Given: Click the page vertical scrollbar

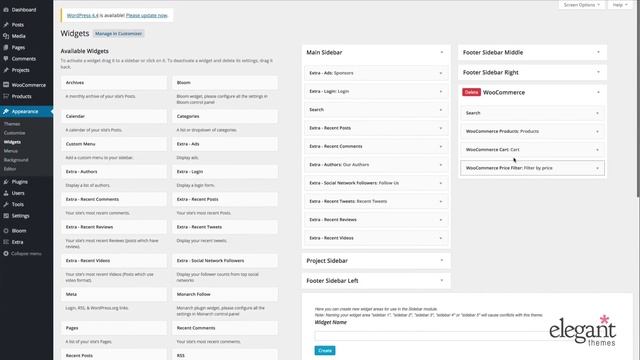Looking at the screenshot, I should click(638, 98).
